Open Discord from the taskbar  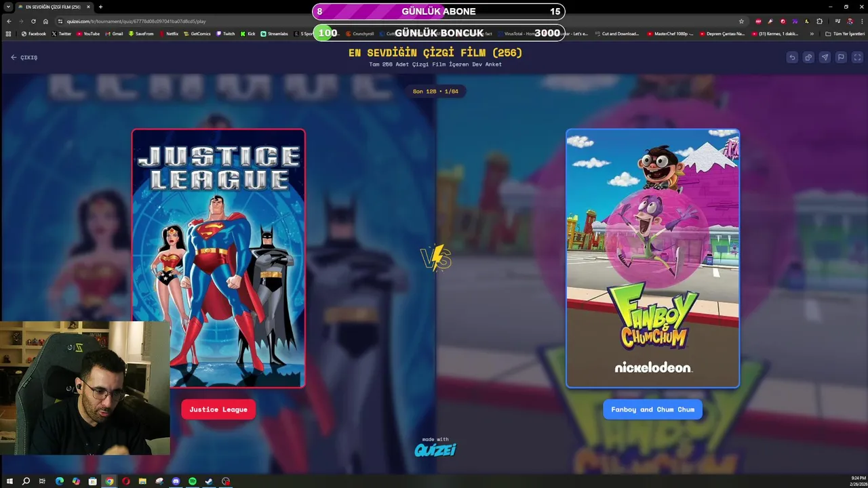pyautogui.click(x=176, y=481)
